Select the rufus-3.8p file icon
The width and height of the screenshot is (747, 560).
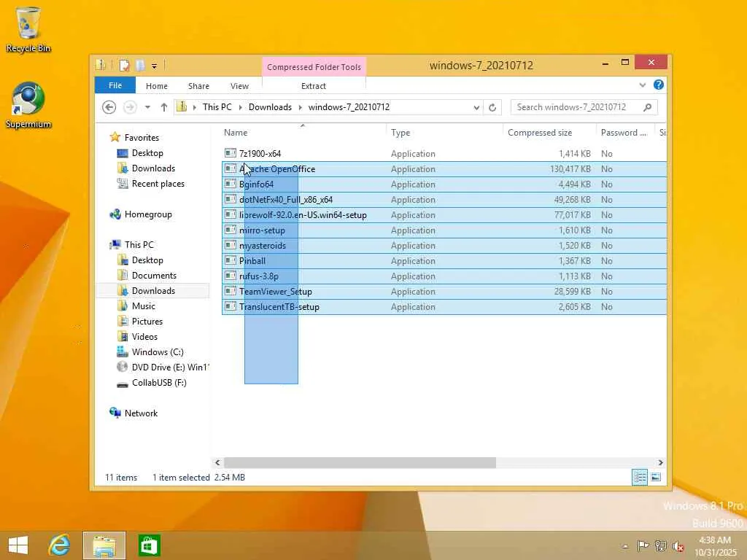(x=231, y=276)
